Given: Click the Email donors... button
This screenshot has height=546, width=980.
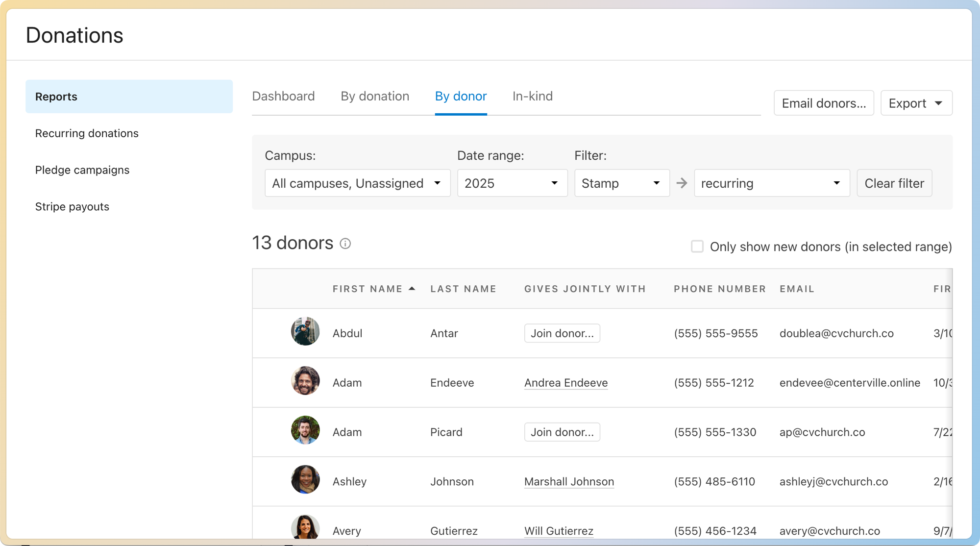Looking at the screenshot, I should (x=823, y=103).
